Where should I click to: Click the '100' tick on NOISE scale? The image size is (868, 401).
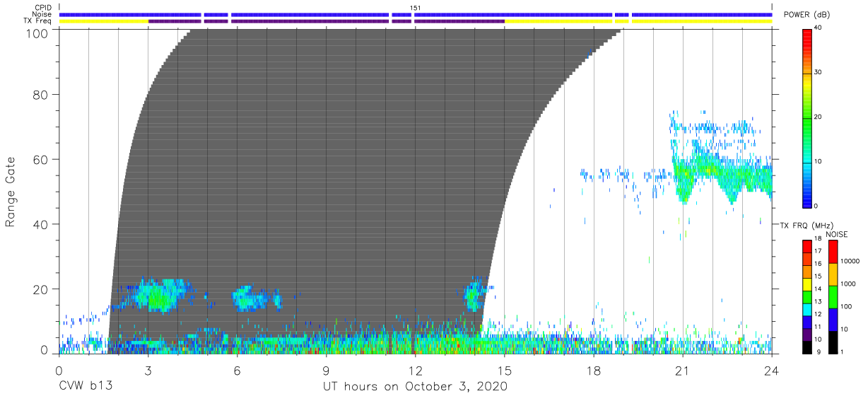(847, 307)
